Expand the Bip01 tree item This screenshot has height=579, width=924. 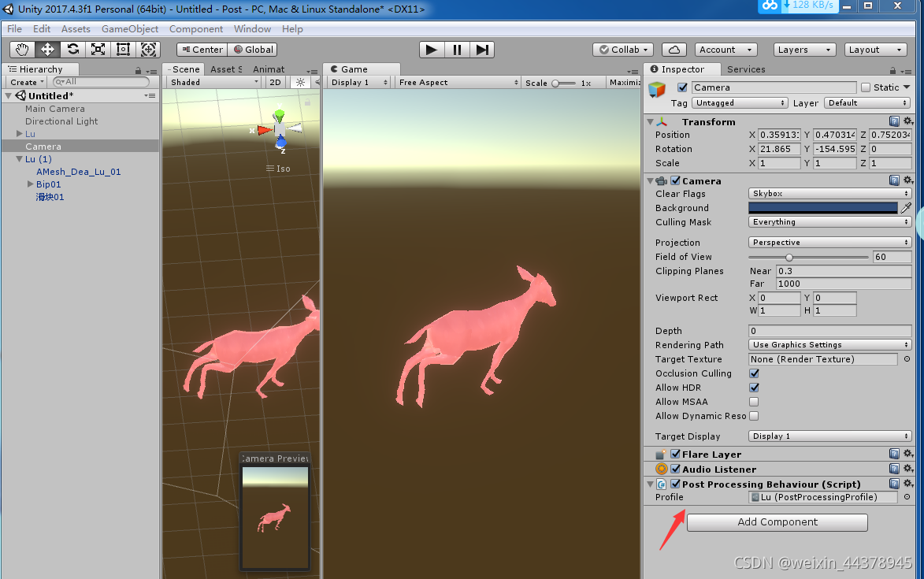(30, 184)
